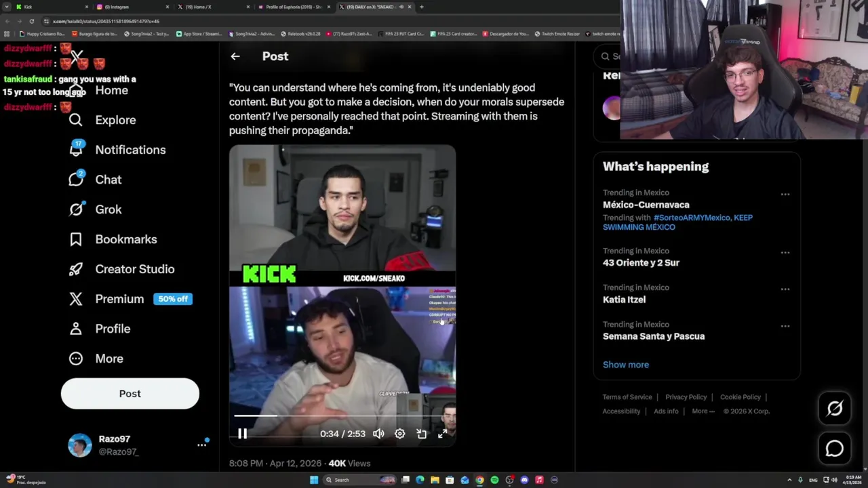This screenshot has width=868, height=488.
Task: Enable picture-in-picture mode on video
Action: pos(422,434)
